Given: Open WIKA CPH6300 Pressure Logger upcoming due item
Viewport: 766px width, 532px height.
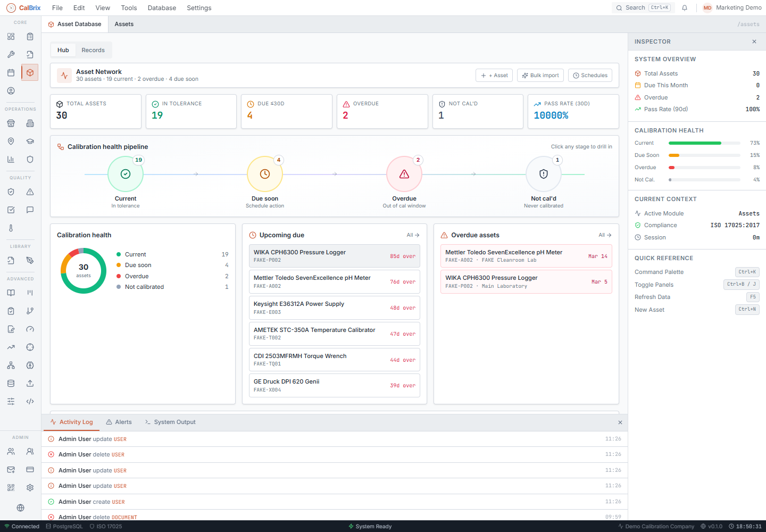Looking at the screenshot, I should pyautogui.click(x=335, y=256).
